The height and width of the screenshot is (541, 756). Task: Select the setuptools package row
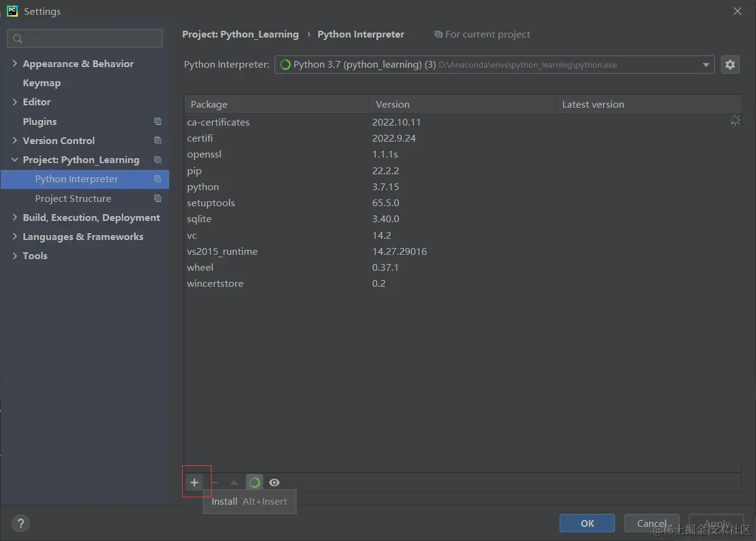pyautogui.click(x=463, y=202)
